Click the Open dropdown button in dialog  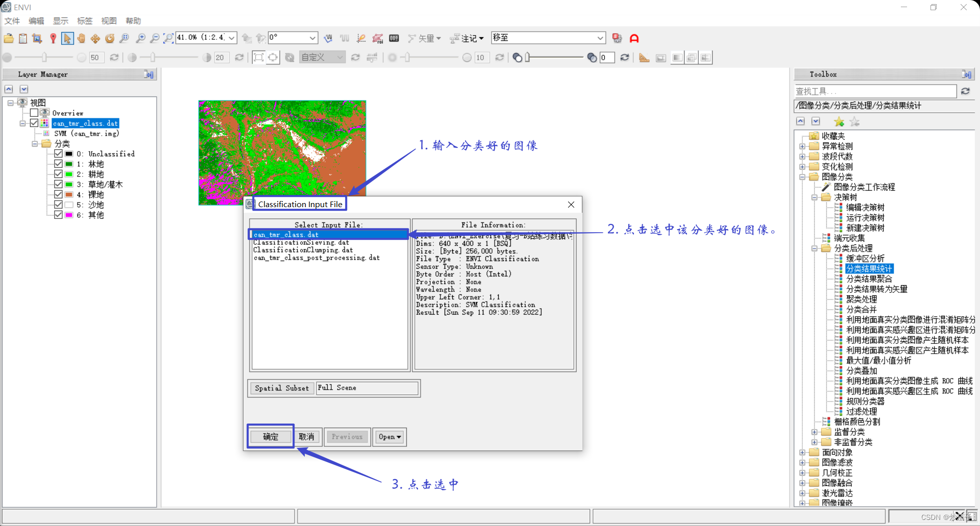coord(389,437)
